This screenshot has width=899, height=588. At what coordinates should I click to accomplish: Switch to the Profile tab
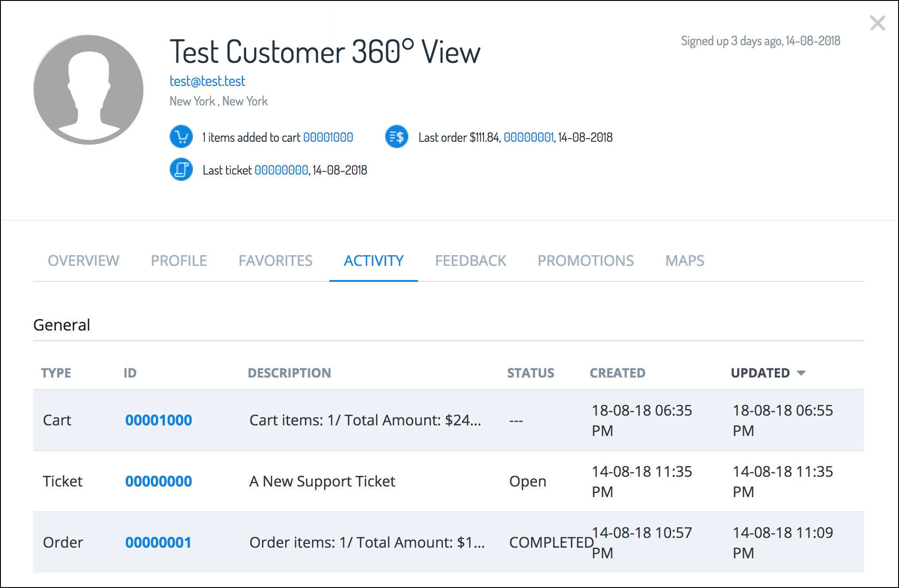pos(179,261)
